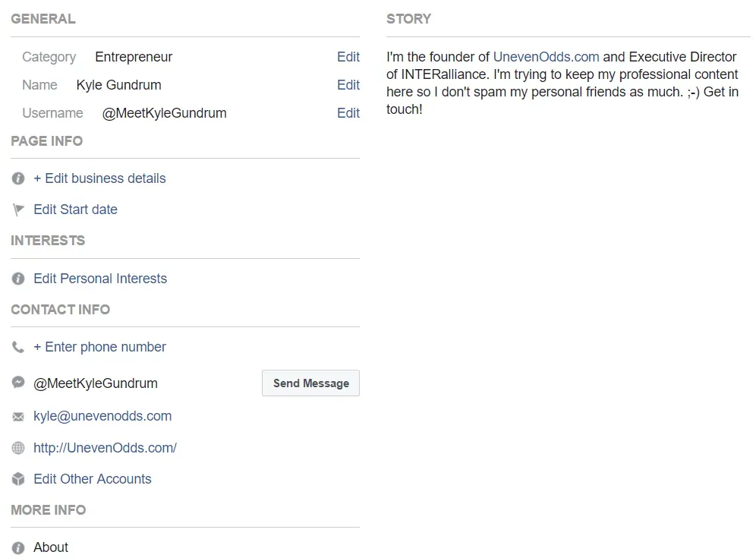Click the Messenger icon beside @MeetKyleGundrum

pyautogui.click(x=17, y=383)
